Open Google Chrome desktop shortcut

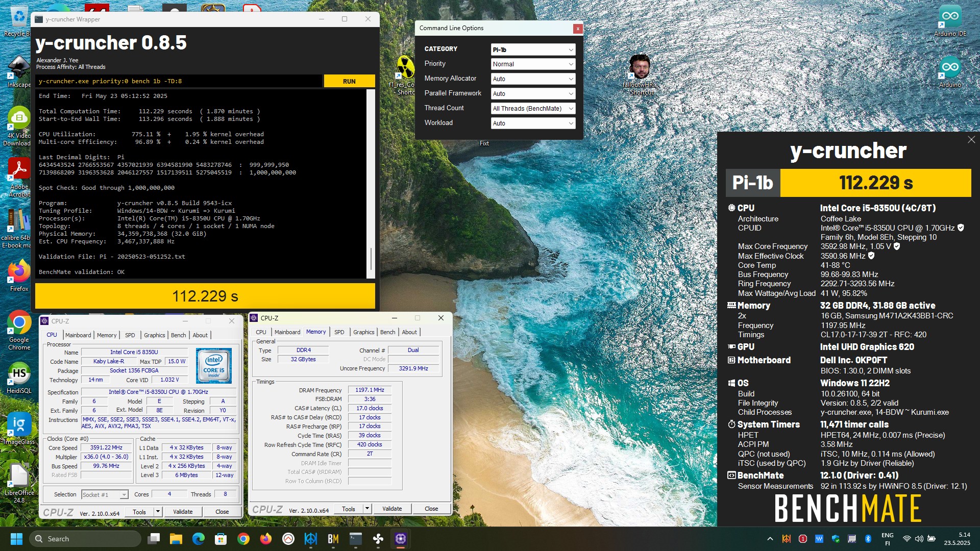click(x=19, y=330)
